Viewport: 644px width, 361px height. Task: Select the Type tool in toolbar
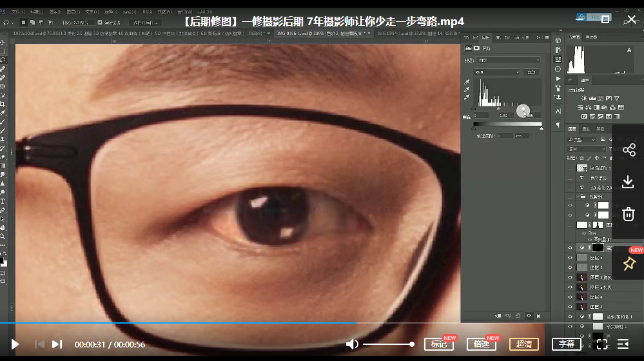[x=3, y=201]
